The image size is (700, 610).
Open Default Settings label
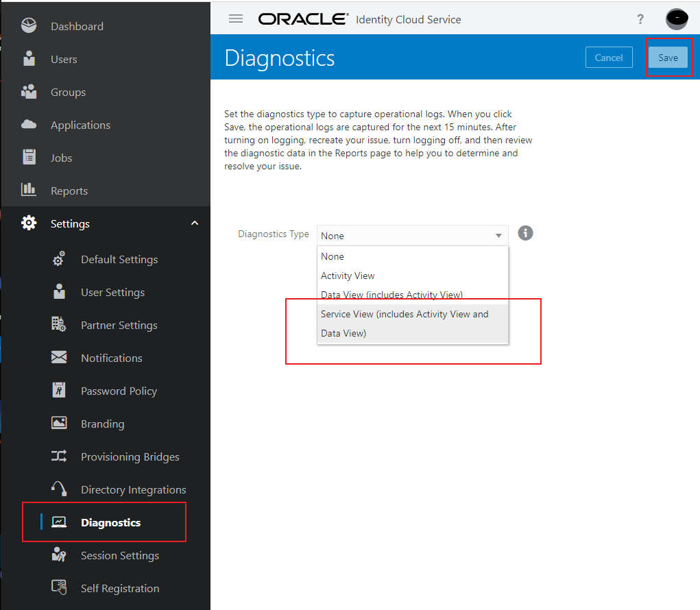coord(119,260)
